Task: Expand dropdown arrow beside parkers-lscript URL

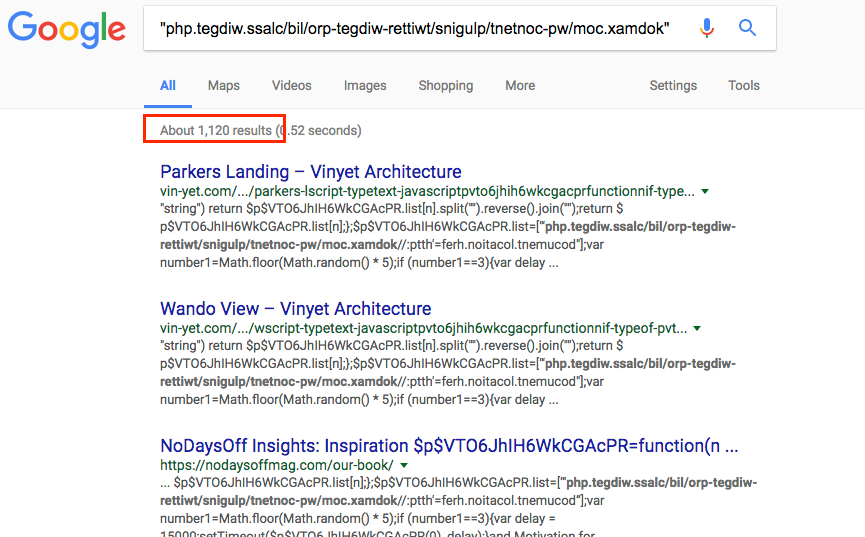Action: tap(705, 192)
